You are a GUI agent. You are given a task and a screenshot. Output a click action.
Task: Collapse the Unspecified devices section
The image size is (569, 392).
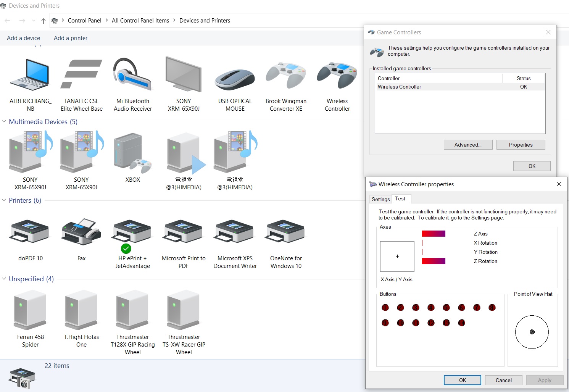[4, 279]
